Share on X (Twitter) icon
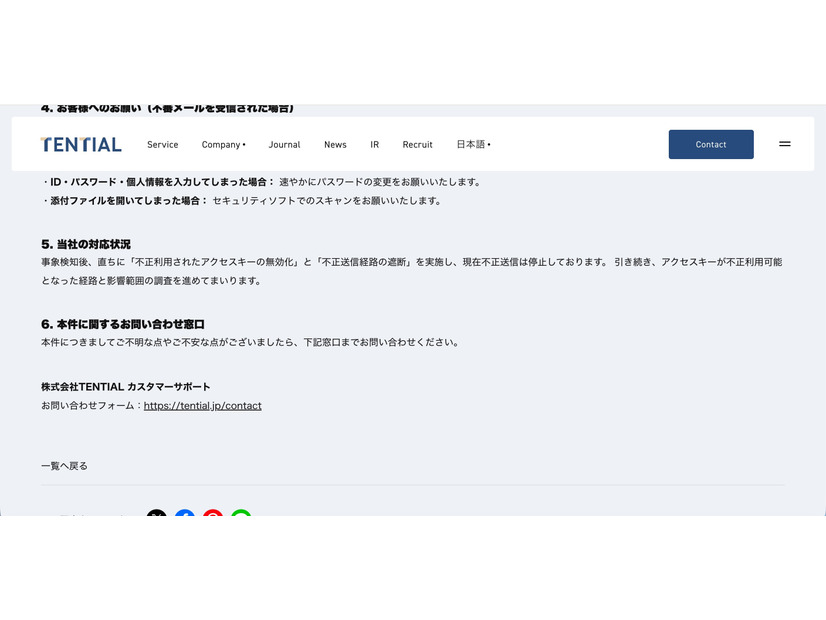The width and height of the screenshot is (826, 620). [x=156, y=513]
